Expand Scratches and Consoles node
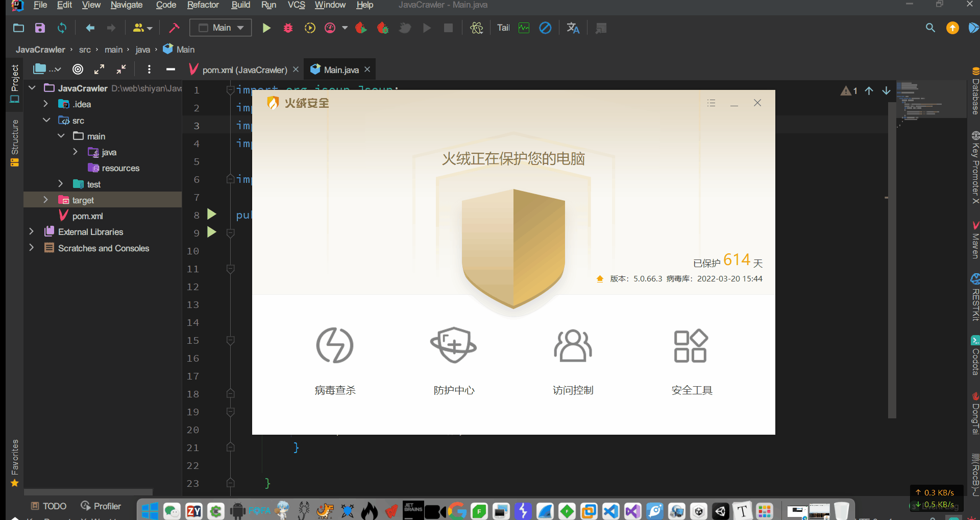The image size is (980, 520). click(x=32, y=248)
